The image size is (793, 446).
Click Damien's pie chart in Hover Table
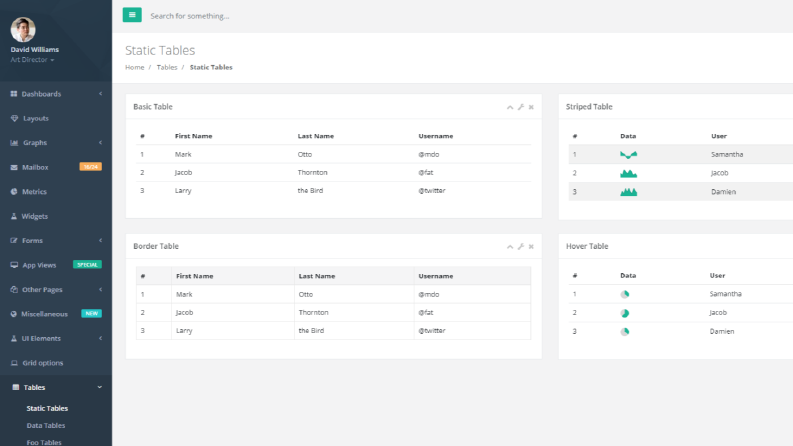[625, 332]
